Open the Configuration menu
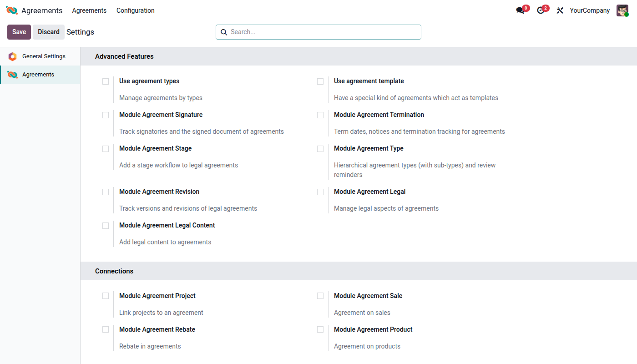 pyautogui.click(x=136, y=10)
